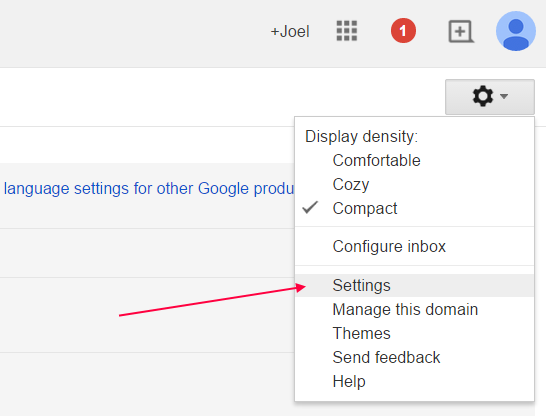
Task: Collapse menu via gear dropdown arrow
Action: click(504, 96)
